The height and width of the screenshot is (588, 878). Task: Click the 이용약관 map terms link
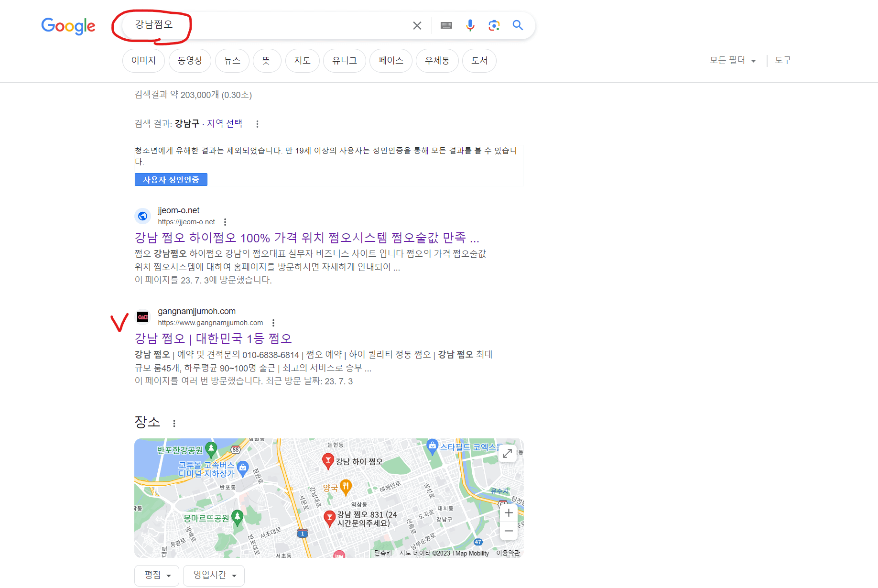click(508, 553)
